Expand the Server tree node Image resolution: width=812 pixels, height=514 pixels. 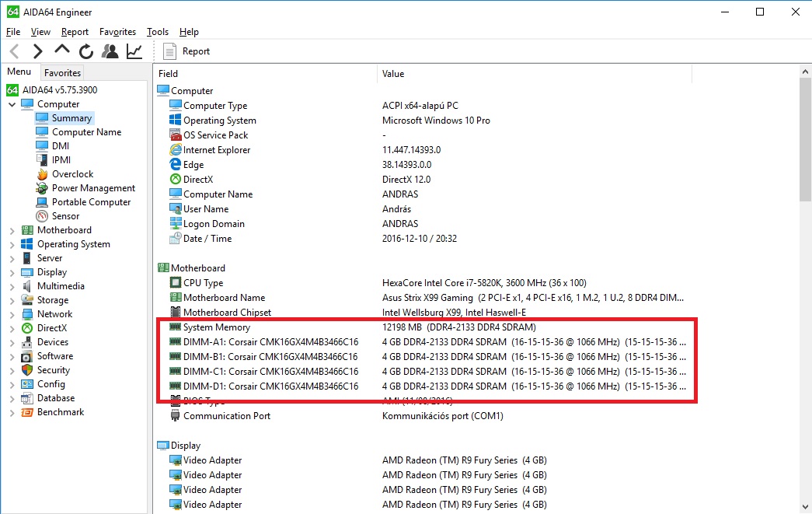pyautogui.click(x=12, y=258)
